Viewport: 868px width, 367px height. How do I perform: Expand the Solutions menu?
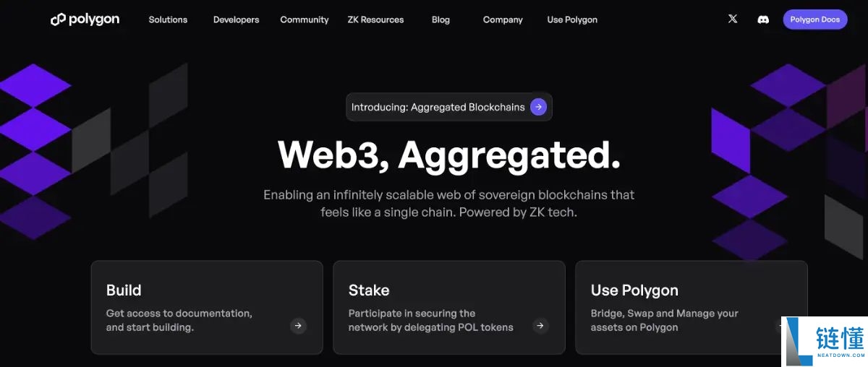pyautogui.click(x=168, y=20)
